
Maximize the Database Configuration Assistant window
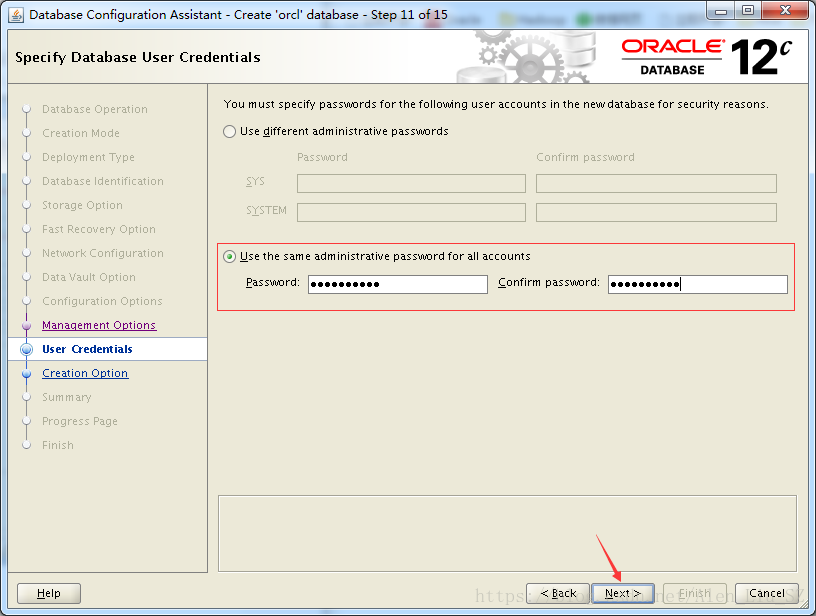(748, 11)
